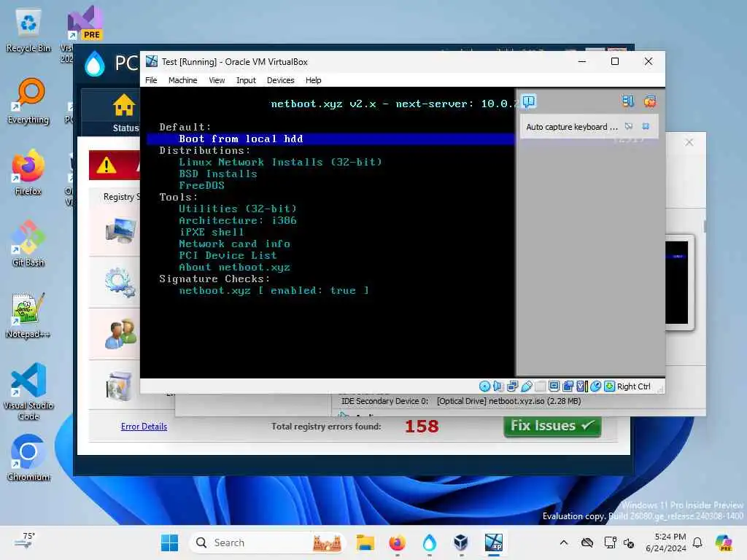Toggle netboot.xyz signature checks enabled entry
The image size is (747, 560).
point(274,290)
